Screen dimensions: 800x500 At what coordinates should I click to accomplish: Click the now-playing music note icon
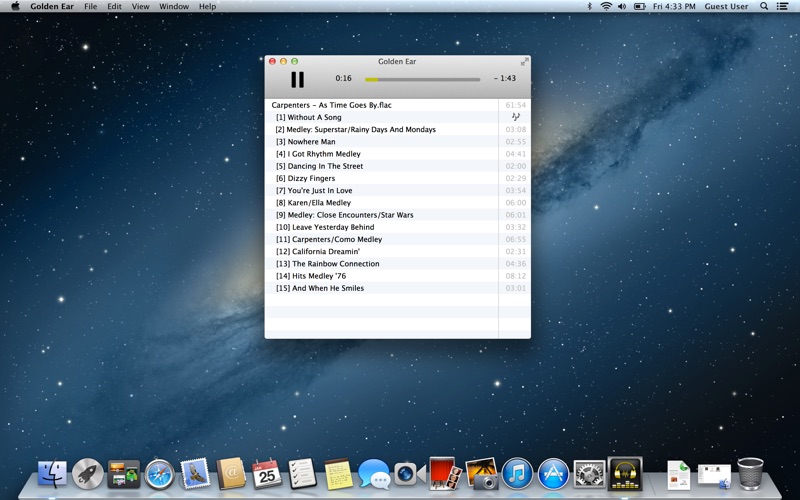(x=516, y=117)
